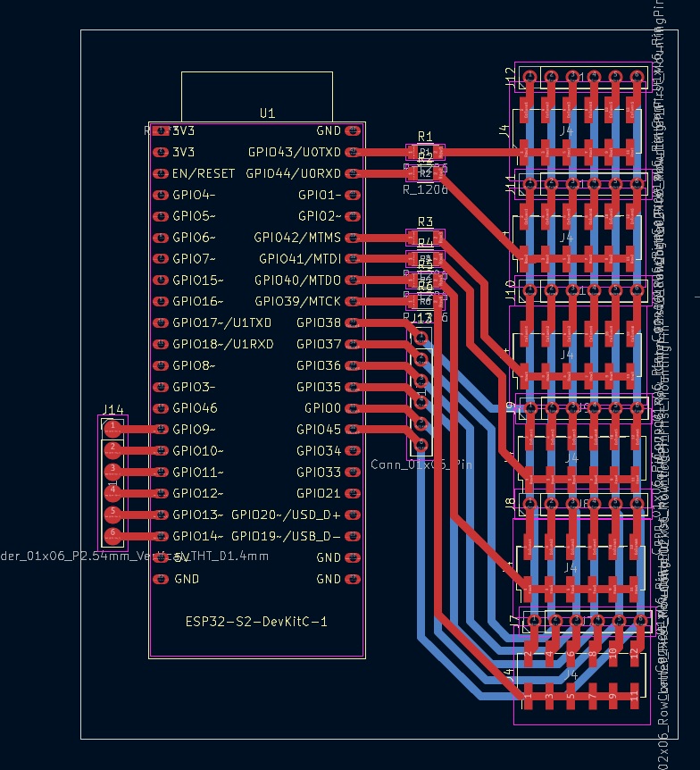
Task: Click pad 11 of the bottom connector
Action: pos(634,697)
